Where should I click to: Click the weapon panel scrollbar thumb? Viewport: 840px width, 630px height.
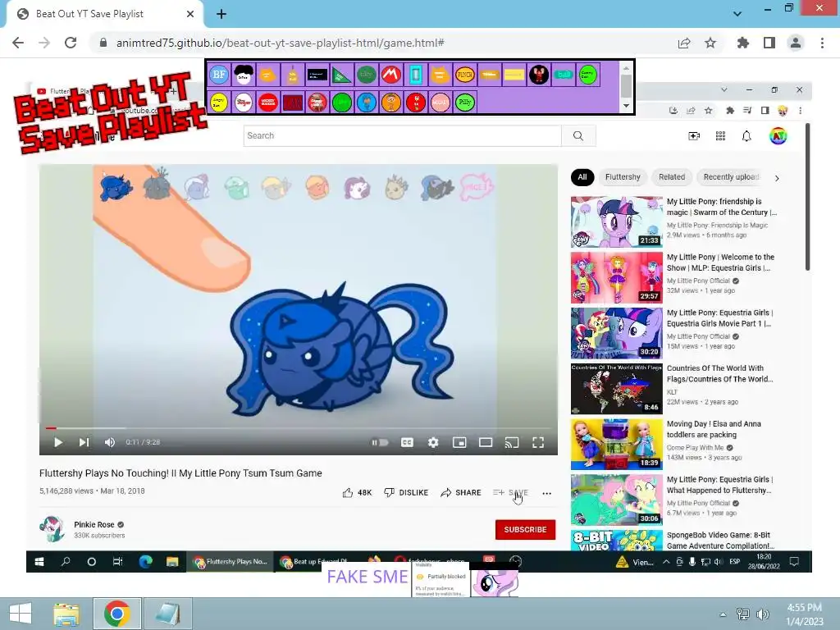tap(626, 85)
